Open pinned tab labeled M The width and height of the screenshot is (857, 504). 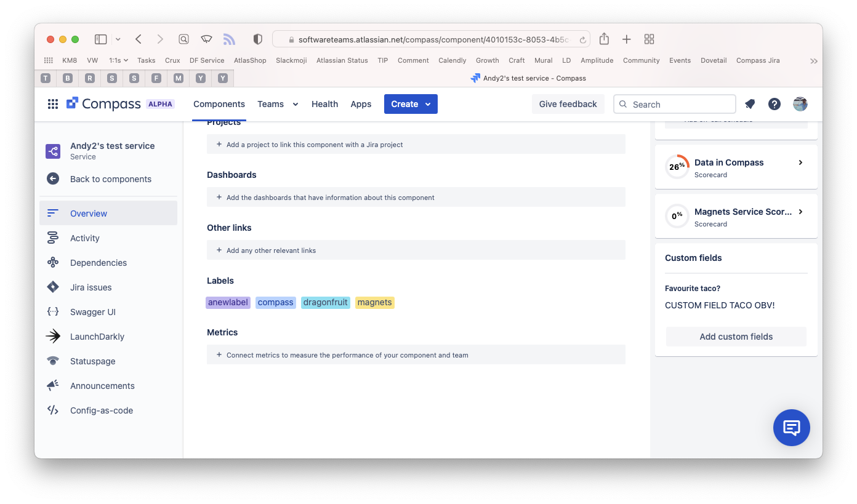(178, 78)
